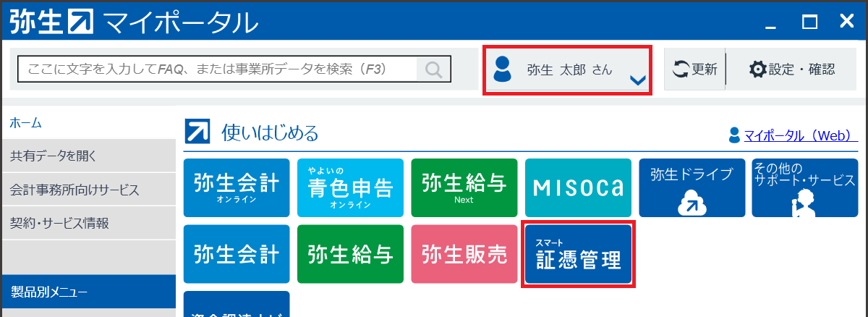The image size is (868, 317).
Task: Open 設定・確認 gear button
Action: (x=792, y=69)
